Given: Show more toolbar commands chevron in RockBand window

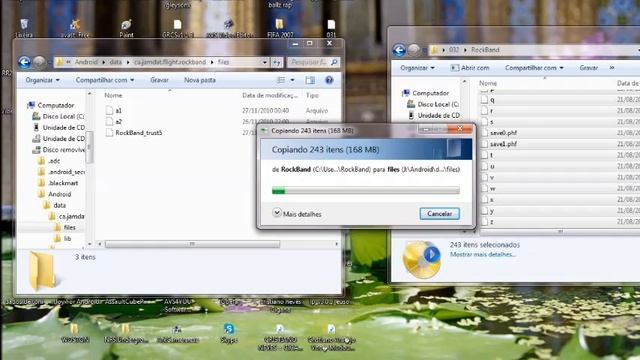Looking at the screenshot, I should [612, 68].
